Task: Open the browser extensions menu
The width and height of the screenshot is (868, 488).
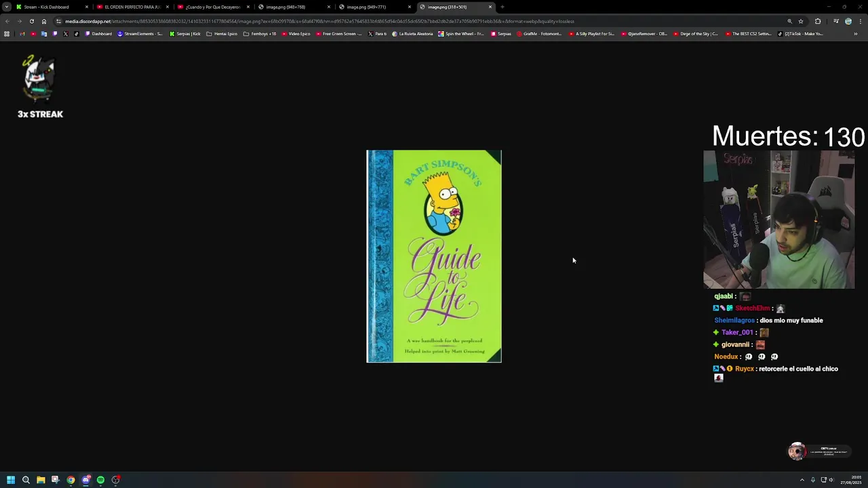Action: tap(818, 21)
